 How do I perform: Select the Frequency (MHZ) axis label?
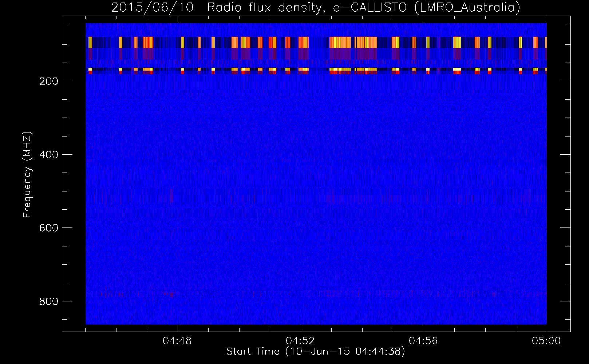(27, 174)
